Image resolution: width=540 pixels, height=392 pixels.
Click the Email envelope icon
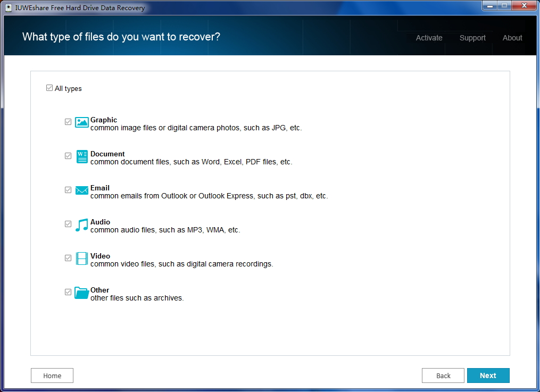coord(81,190)
